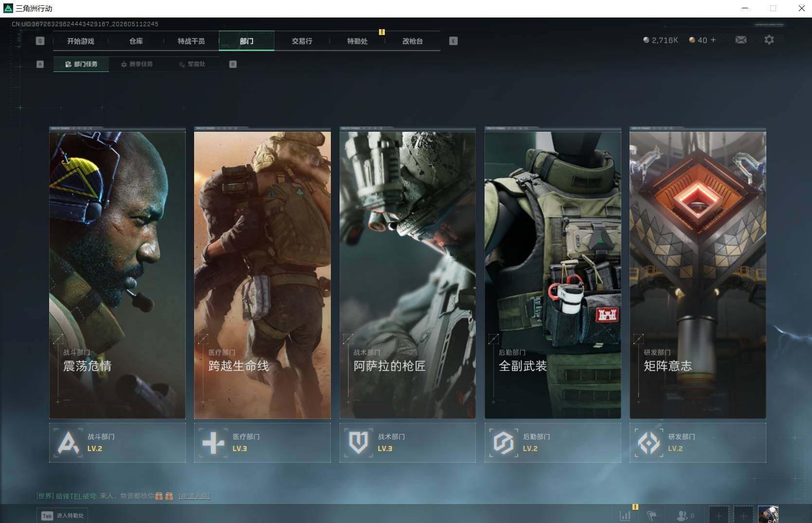Open the 全副武装 logistics department card

click(553, 275)
